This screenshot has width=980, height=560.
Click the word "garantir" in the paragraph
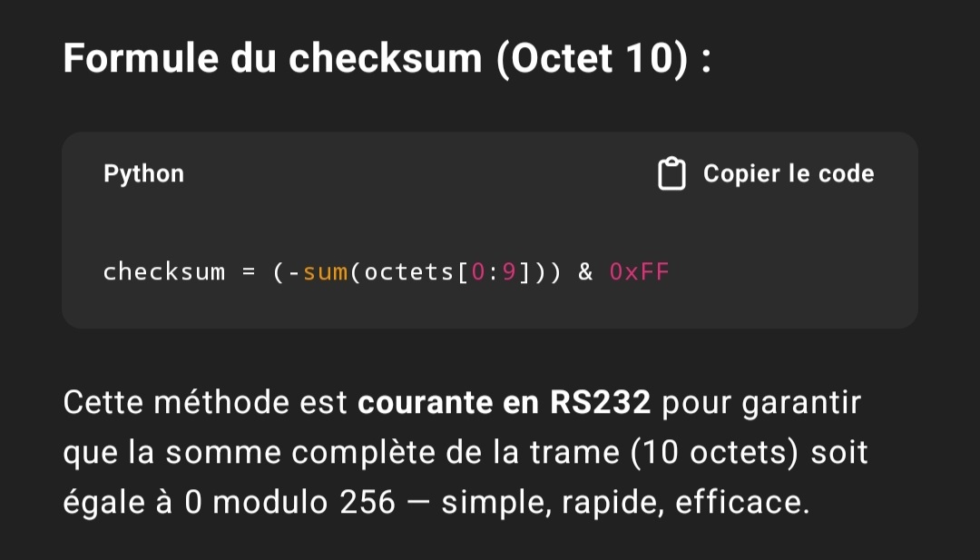click(x=801, y=403)
